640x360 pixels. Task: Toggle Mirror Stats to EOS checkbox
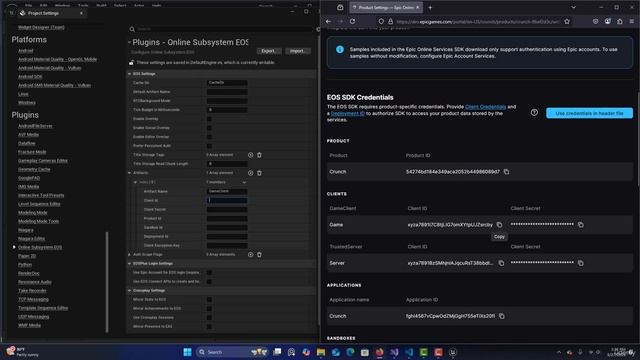209,300
